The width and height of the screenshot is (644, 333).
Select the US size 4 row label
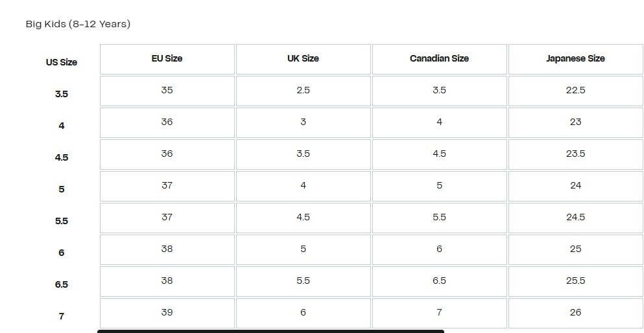click(62, 126)
